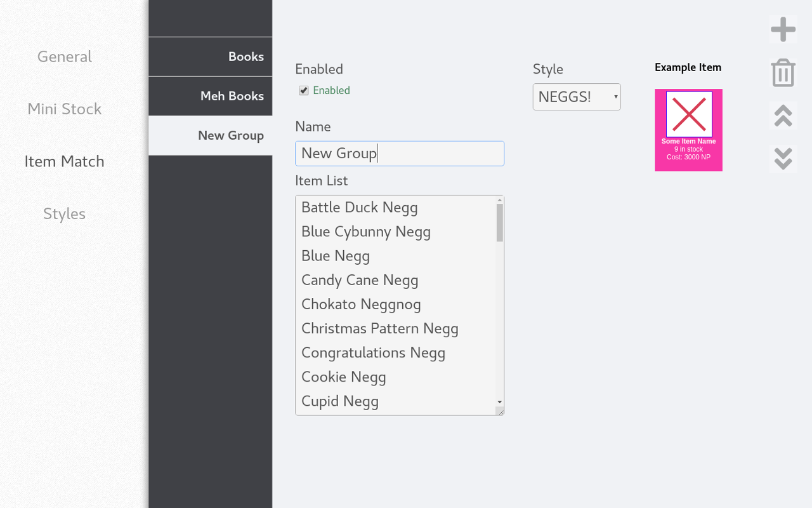Open the General settings section
The height and width of the screenshot is (508, 812).
point(65,57)
